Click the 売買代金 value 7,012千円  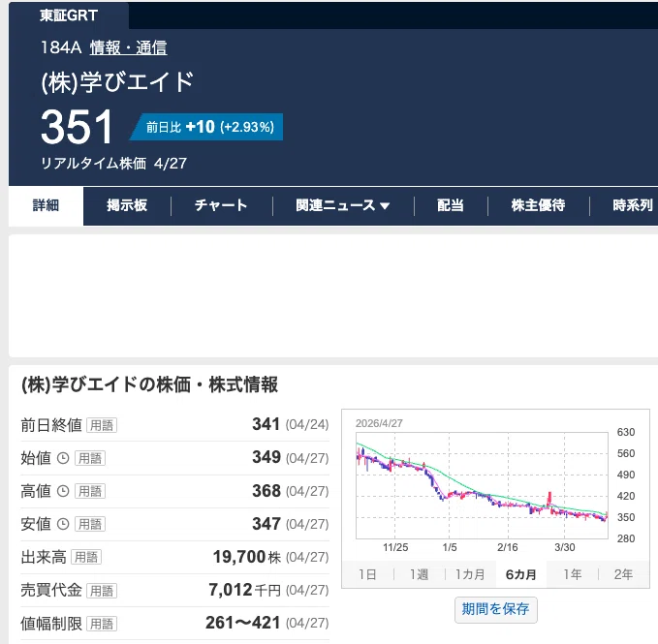pyautogui.click(x=244, y=591)
